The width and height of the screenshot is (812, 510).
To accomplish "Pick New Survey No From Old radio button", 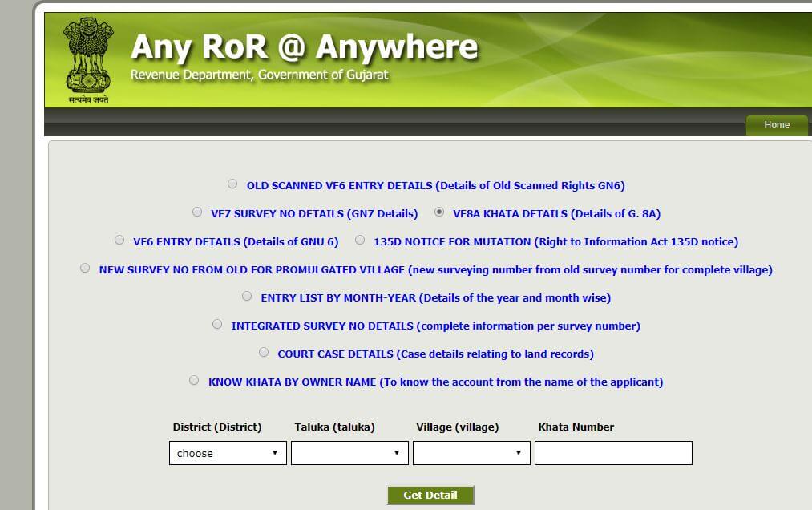I will coord(85,268).
